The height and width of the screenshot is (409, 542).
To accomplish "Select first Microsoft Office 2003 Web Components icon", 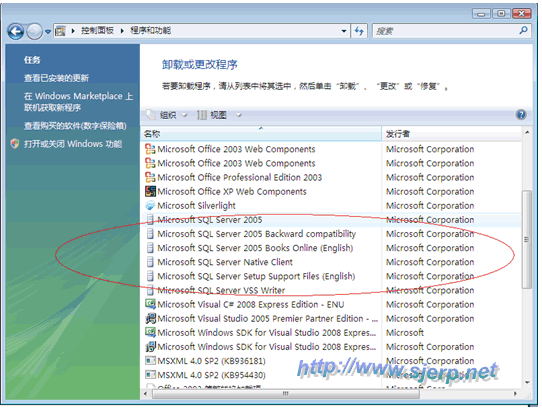I will [x=150, y=149].
